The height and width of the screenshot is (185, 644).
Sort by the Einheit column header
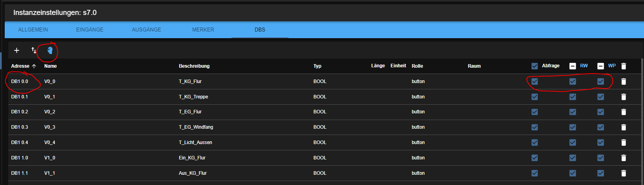(x=398, y=66)
